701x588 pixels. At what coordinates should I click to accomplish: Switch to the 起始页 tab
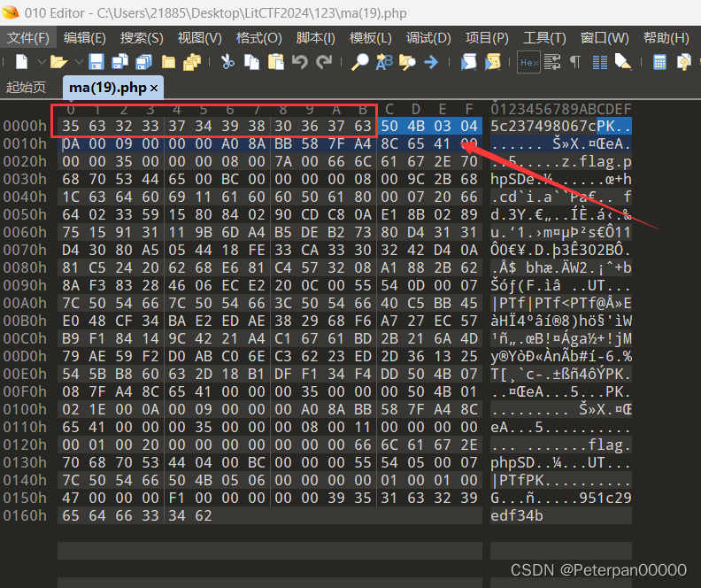(26, 87)
